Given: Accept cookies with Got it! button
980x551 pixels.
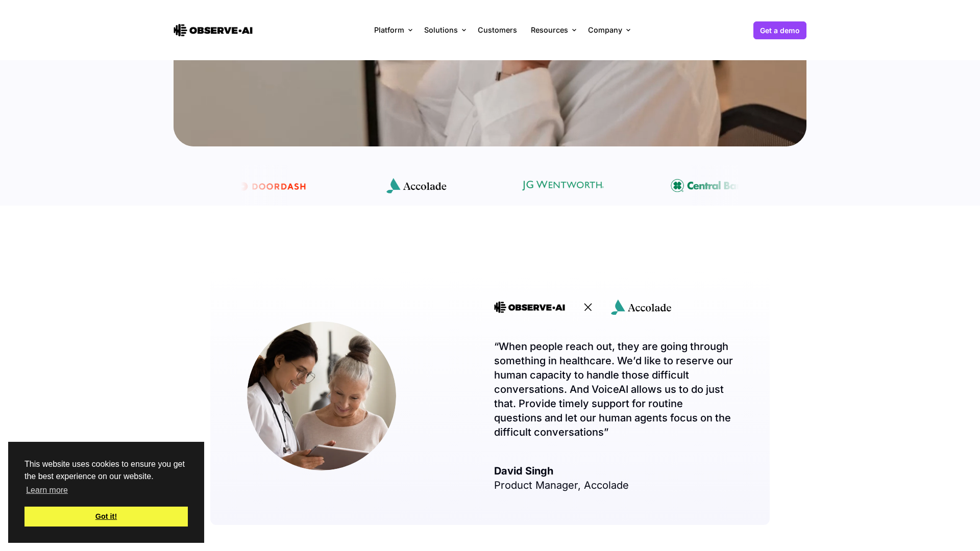Looking at the screenshot, I should 106,516.
